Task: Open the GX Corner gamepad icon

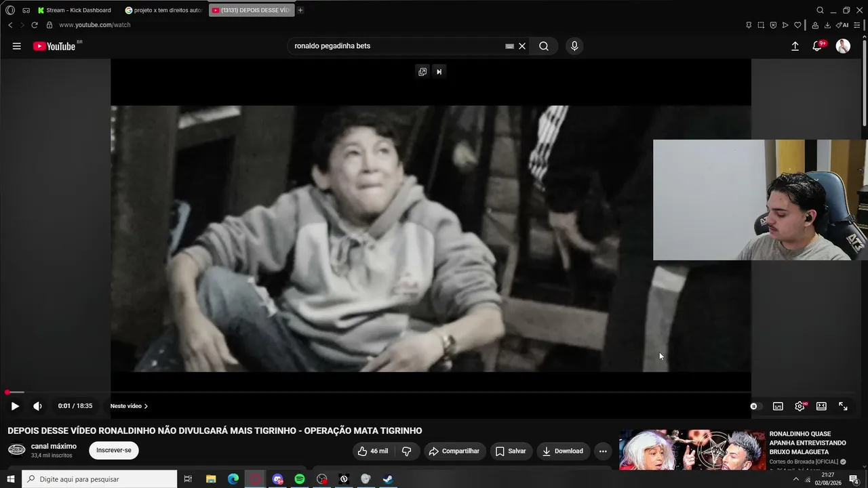Action: pyautogui.click(x=26, y=10)
